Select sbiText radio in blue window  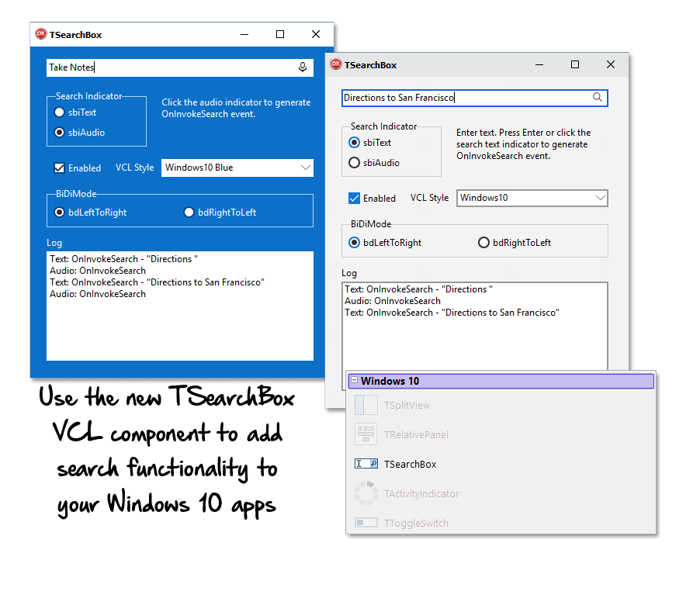click(60, 112)
